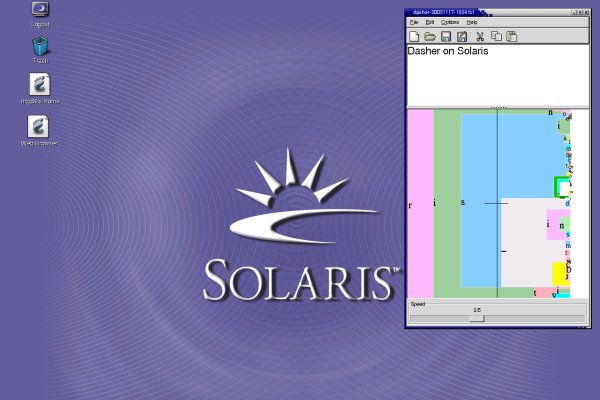Screen dimensions: 600x400
Task: Click in the Dasher on Solaris text box
Action: (x=487, y=72)
